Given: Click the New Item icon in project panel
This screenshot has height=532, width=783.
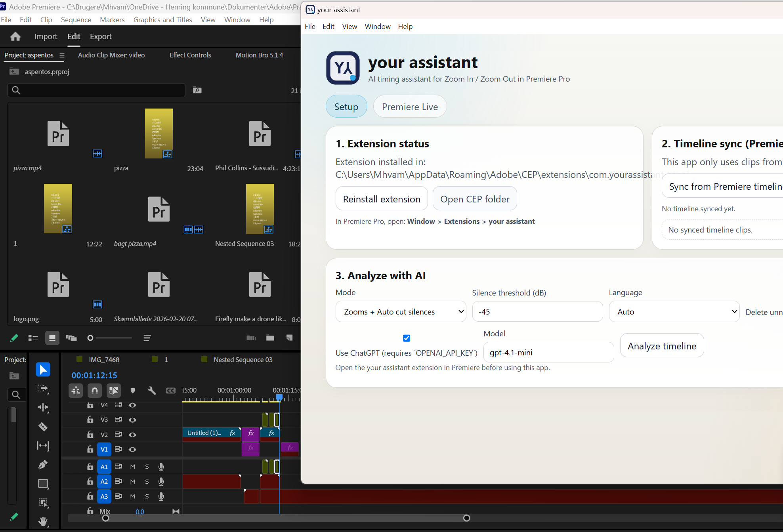Looking at the screenshot, I should (x=289, y=338).
